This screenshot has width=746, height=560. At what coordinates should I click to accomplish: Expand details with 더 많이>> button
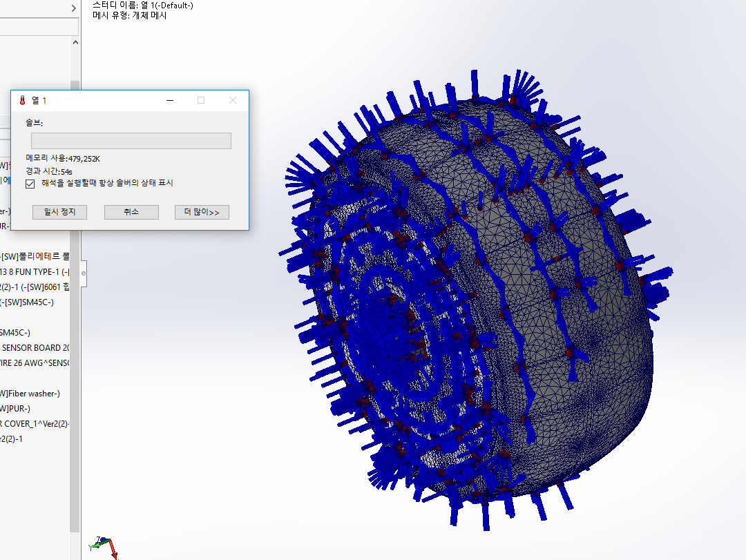click(202, 212)
